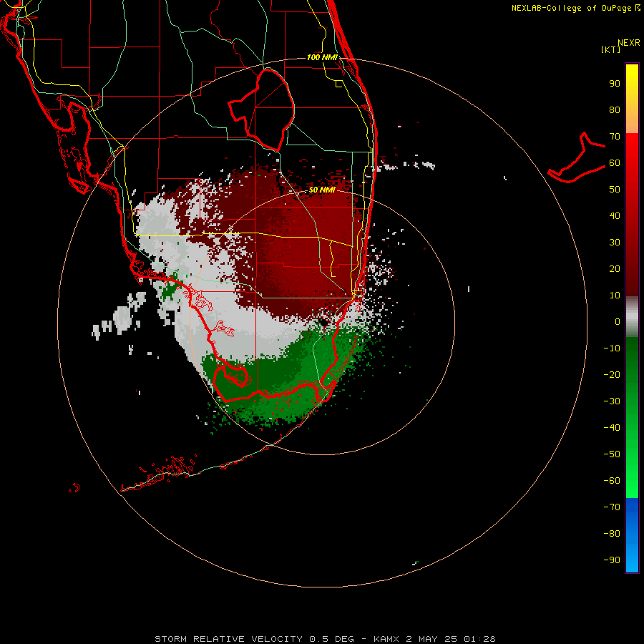Click the -50 value on velocity scale
Screen dimensions: 644x644
612,454
